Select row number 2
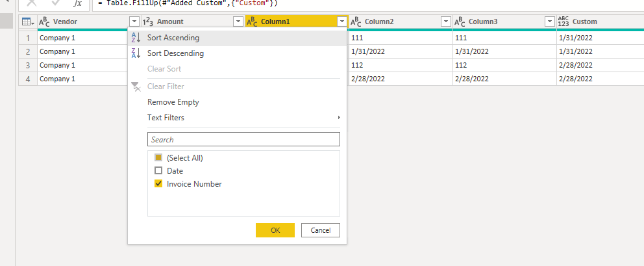Viewport: 644px width, 266px height. tap(28, 51)
